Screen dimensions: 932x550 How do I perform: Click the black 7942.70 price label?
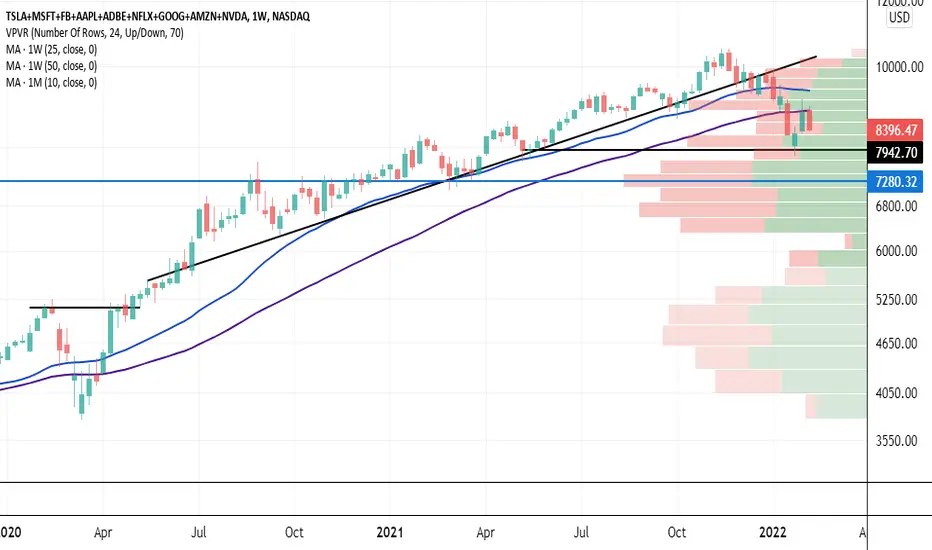tap(895, 152)
